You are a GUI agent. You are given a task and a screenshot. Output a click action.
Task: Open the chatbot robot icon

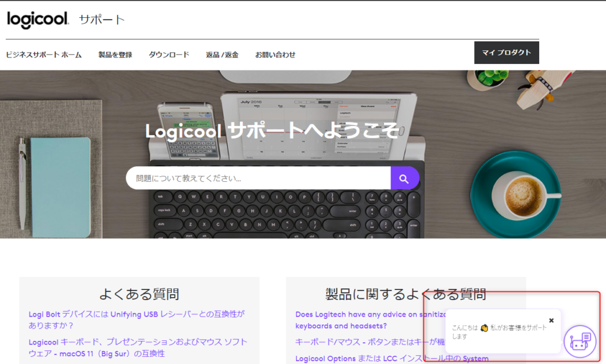(x=580, y=341)
